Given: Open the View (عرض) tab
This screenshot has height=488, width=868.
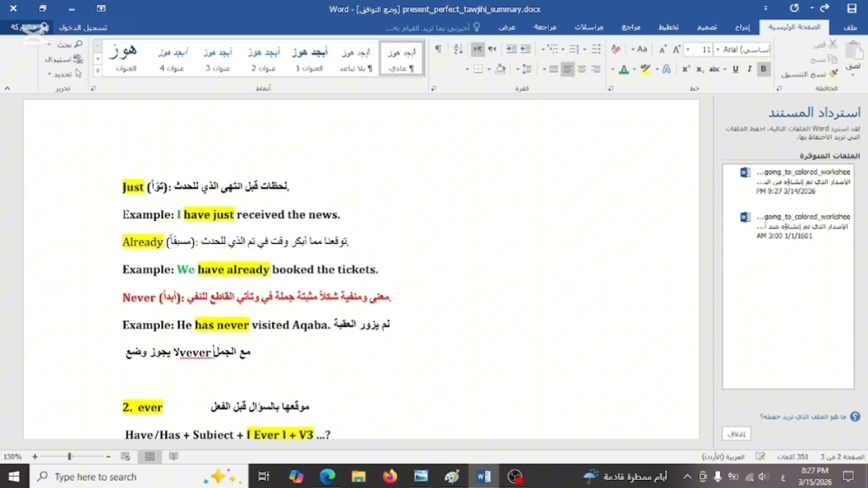Looking at the screenshot, I should (x=507, y=27).
